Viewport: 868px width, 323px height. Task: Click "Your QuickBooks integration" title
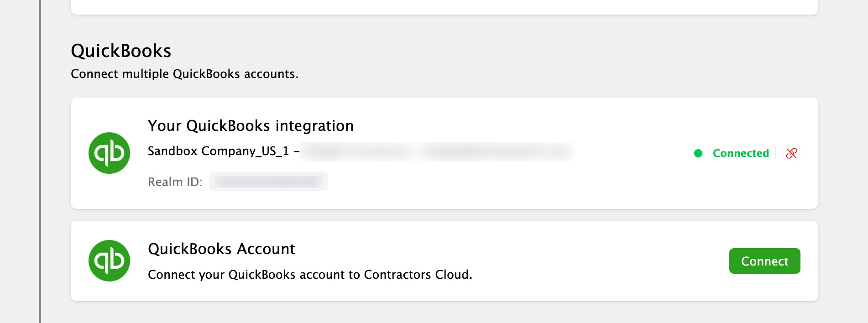pos(251,126)
